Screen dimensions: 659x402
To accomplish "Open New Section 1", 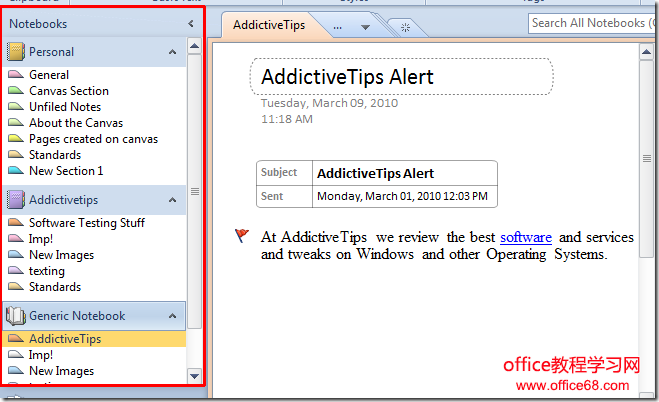I will point(66,171).
